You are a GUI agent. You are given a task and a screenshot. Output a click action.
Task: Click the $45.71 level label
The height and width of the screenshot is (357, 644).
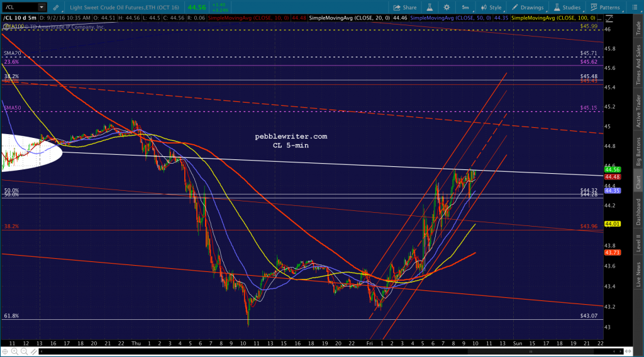[589, 54]
